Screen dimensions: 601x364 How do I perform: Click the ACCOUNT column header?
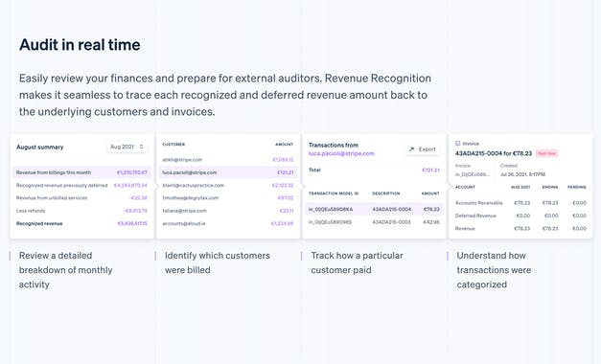465,187
